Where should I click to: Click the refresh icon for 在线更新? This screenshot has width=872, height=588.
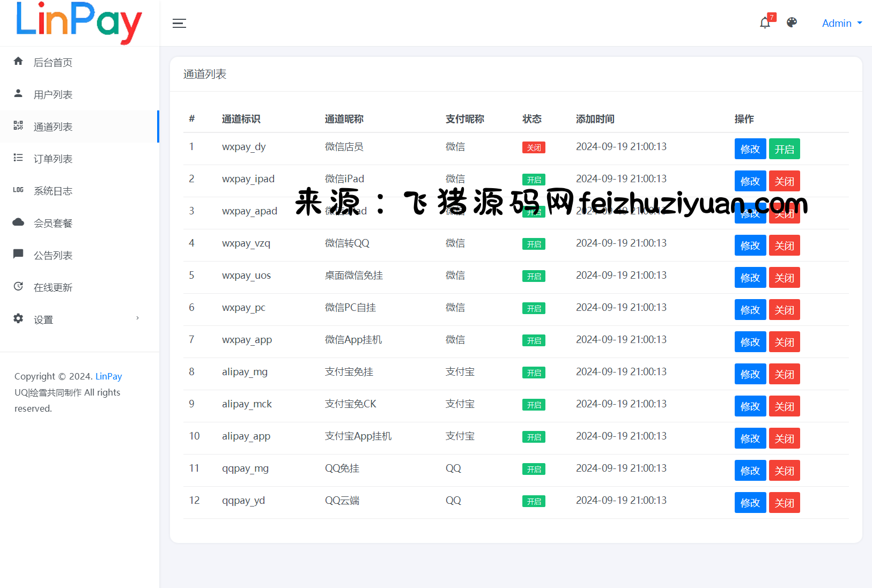pos(18,287)
